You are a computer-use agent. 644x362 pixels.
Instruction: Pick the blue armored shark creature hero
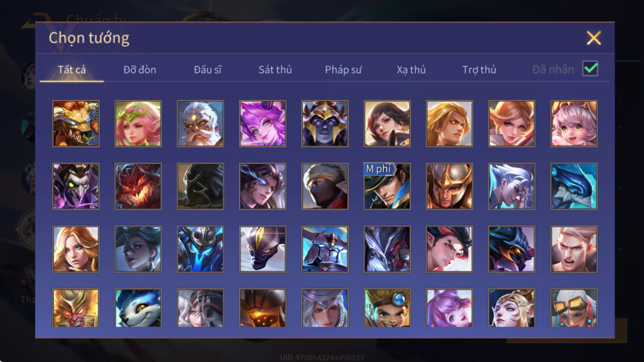(x=574, y=186)
